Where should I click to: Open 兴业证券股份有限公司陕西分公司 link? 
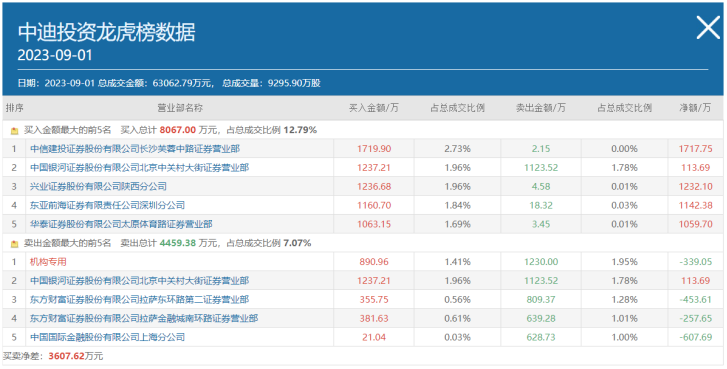pos(98,186)
